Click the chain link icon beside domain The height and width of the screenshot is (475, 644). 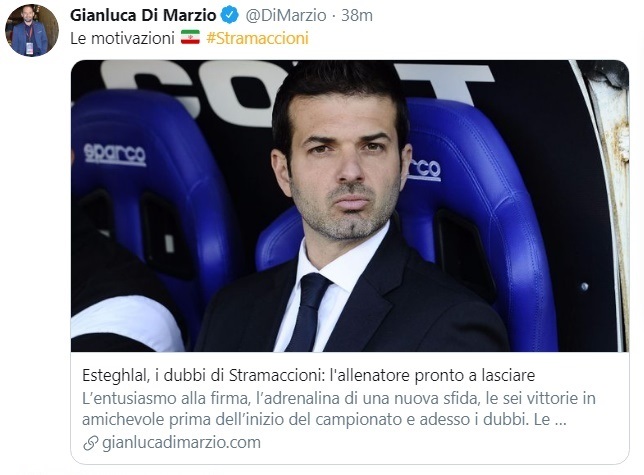90,443
